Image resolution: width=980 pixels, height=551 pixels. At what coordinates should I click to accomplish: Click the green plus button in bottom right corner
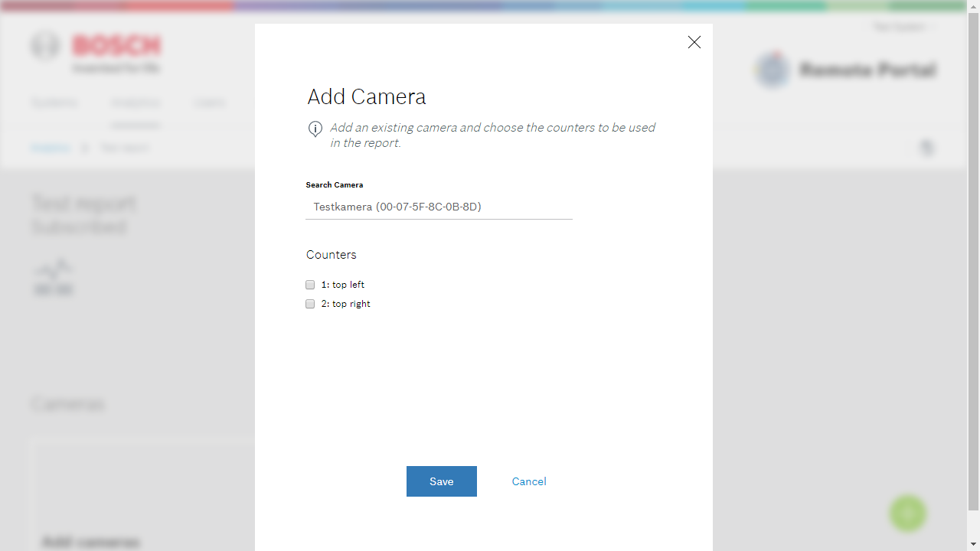(x=908, y=513)
